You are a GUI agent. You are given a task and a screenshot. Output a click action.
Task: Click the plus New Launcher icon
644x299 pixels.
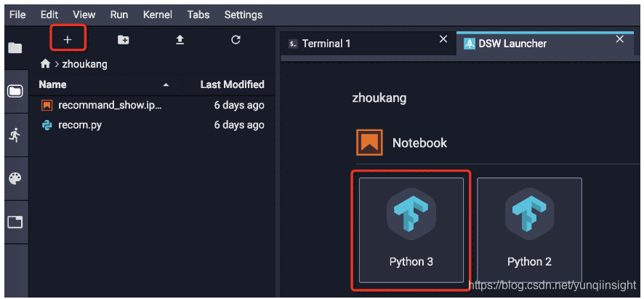[68, 40]
